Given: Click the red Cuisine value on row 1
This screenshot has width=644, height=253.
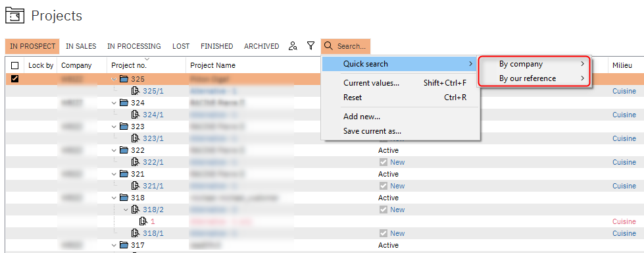Looking at the screenshot, I should pos(624,221).
